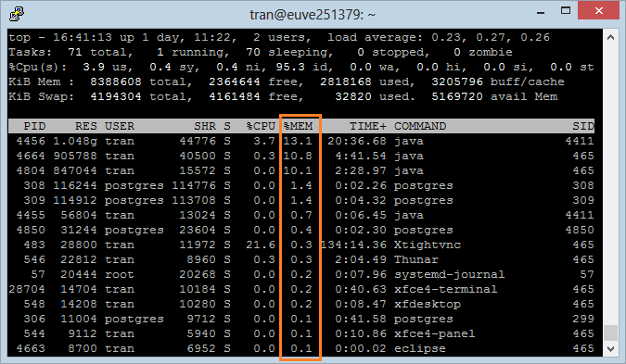Screen dimensions: 626x364
Task: Minimize the terminal window
Action: click(541, 11)
